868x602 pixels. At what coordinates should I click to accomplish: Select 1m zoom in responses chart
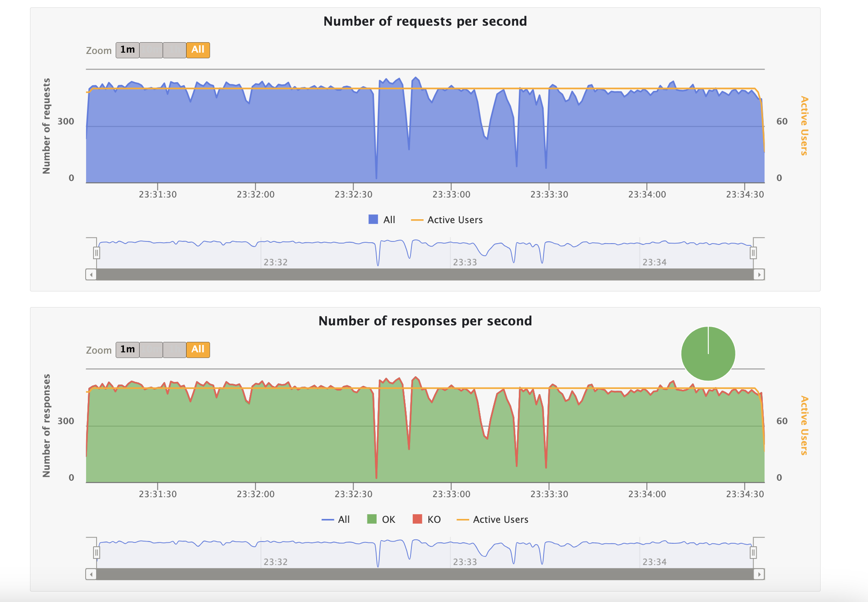(x=127, y=350)
